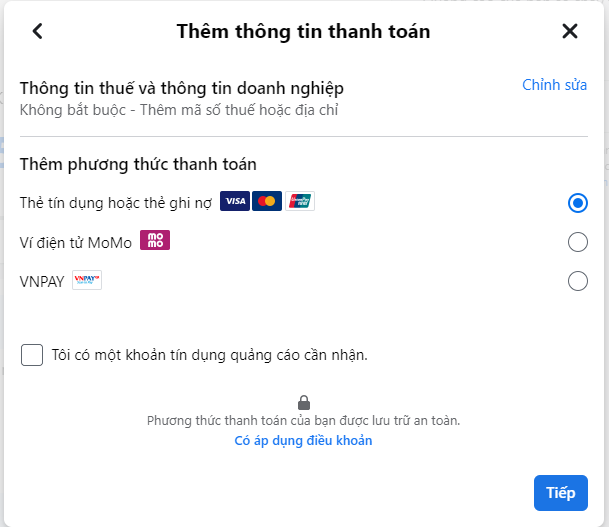Tick the ad credit claim checkbox
This screenshot has width=609, height=527.
pyautogui.click(x=32, y=355)
